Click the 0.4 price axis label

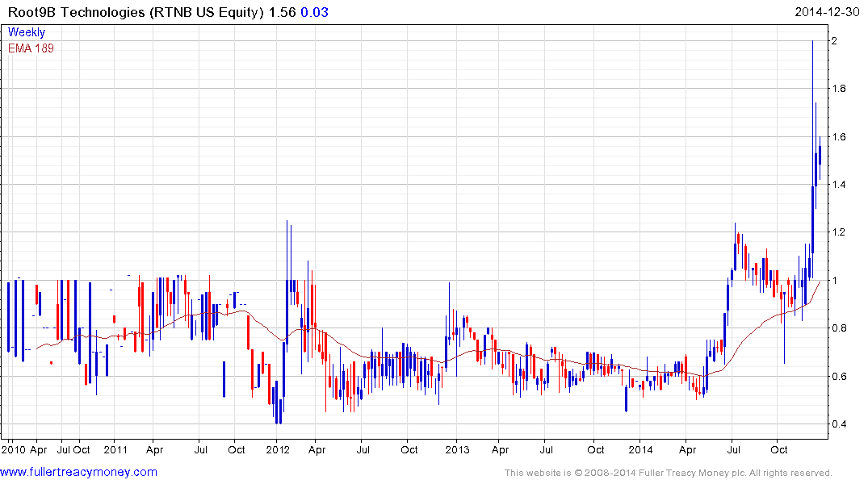(x=838, y=424)
